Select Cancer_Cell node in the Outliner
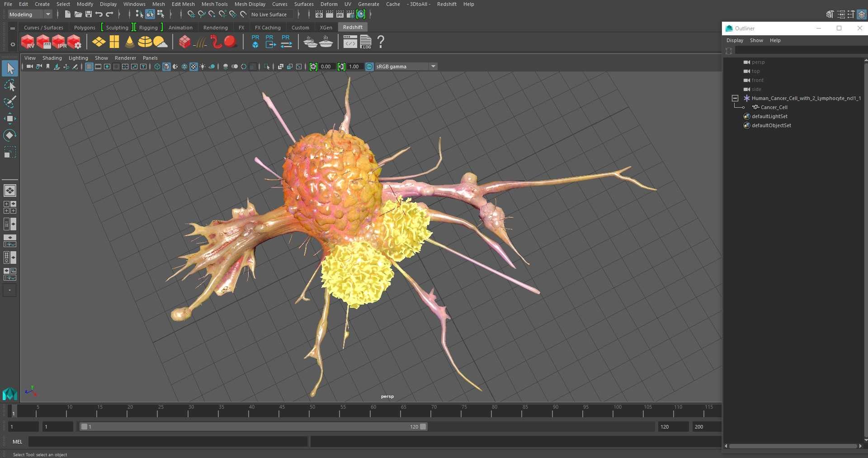Screen dimensions: 868x458 774,107
